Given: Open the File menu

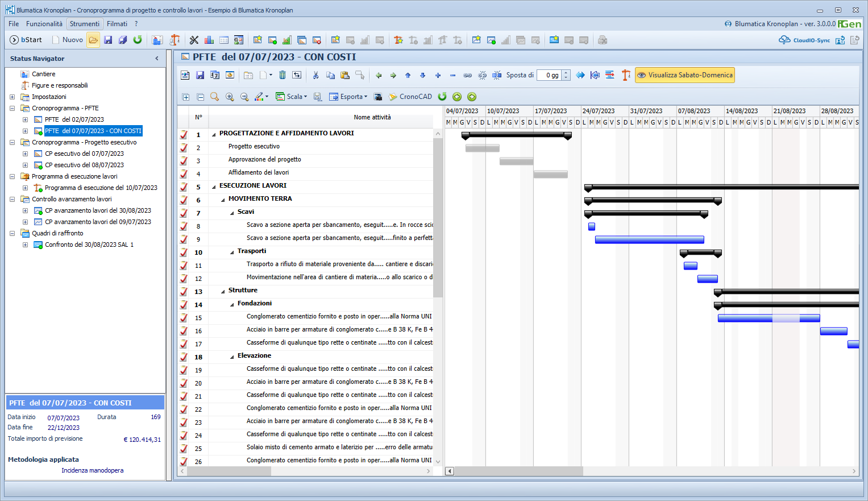Looking at the screenshot, I should [14, 24].
